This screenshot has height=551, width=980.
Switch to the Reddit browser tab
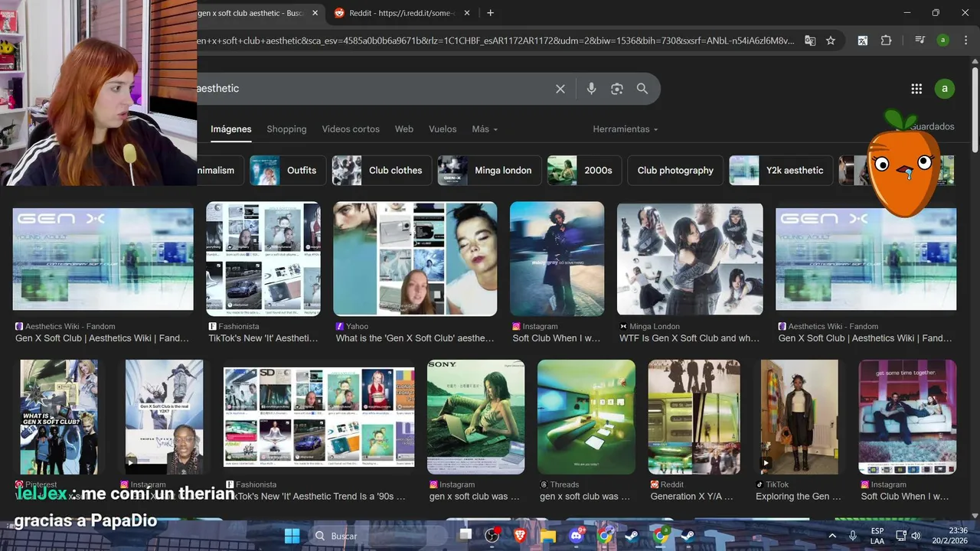tap(402, 13)
